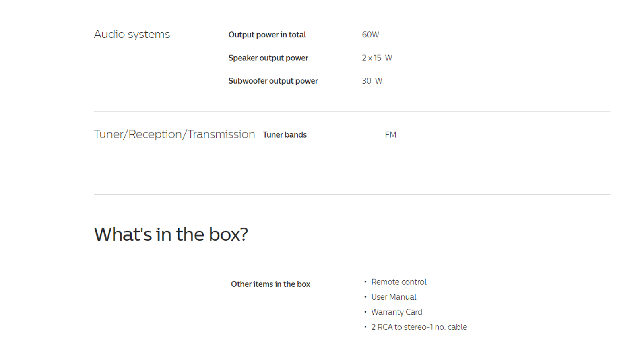The image size is (644, 362).
Task: Click the bullet point before Remote control
Action: [x=365, y=282]
